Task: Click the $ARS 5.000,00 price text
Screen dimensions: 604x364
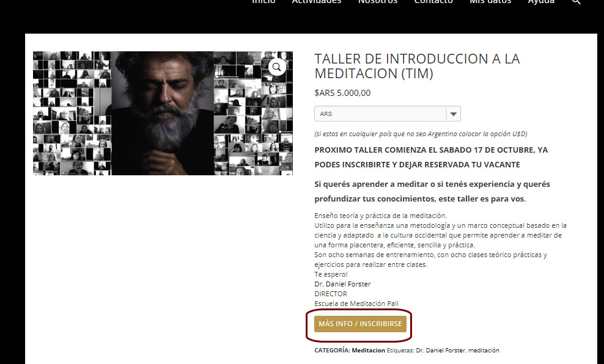Action: click(x=342, y=93)
